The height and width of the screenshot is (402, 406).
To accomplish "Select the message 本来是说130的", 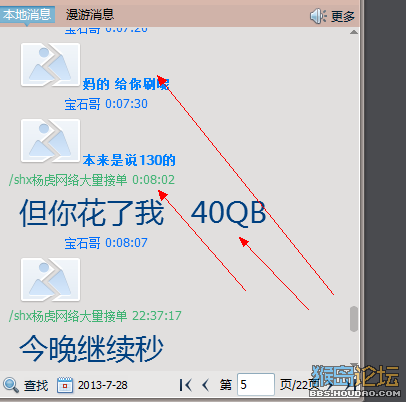I will pos(129,160).
